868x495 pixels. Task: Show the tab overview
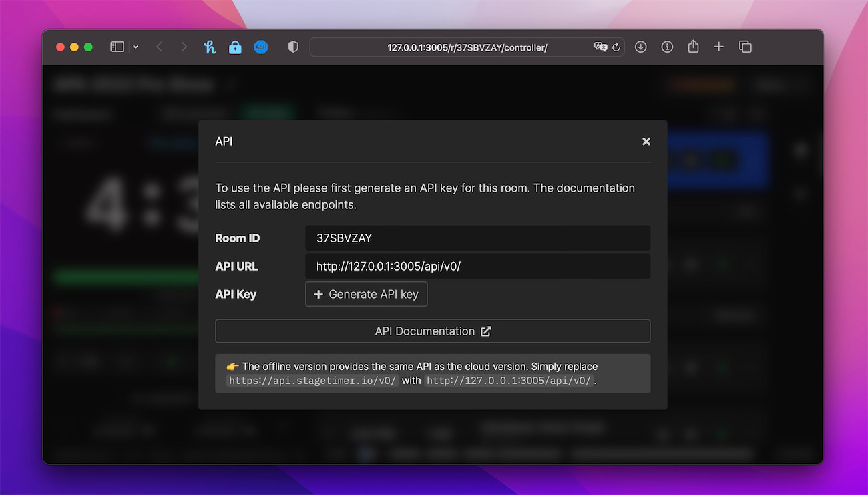click(745, 47)
